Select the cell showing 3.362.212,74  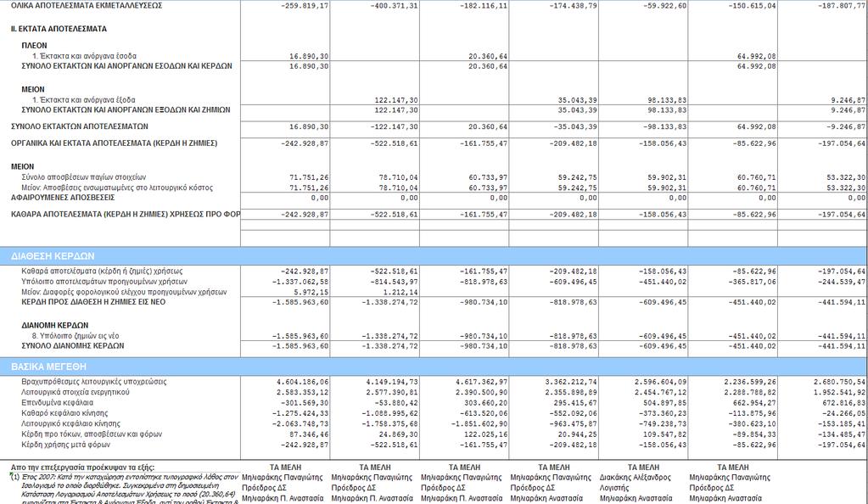click(x=571, y=382)
